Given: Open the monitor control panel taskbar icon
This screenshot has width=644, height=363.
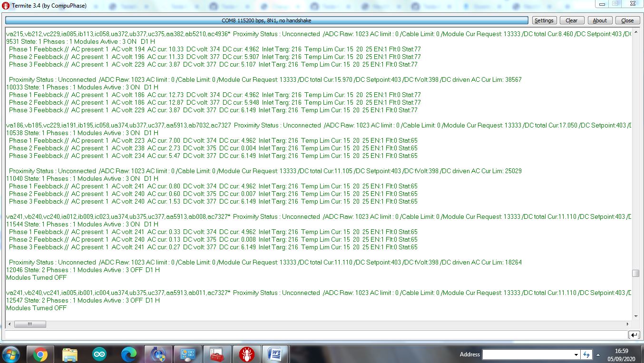Looking at the screenshot, I should tap(187, 354).
